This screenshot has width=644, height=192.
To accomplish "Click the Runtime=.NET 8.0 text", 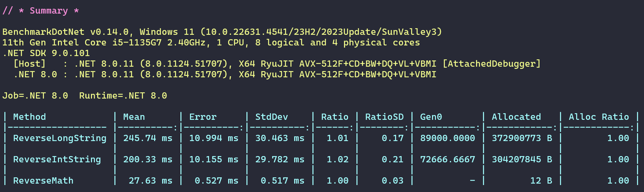I will (x=123, y=96).
